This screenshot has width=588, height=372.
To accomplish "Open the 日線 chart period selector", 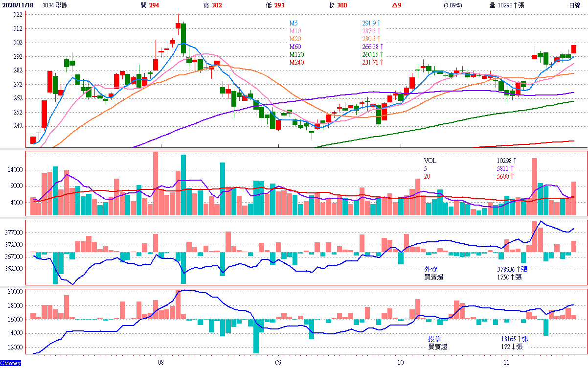I will coord(575,5).
